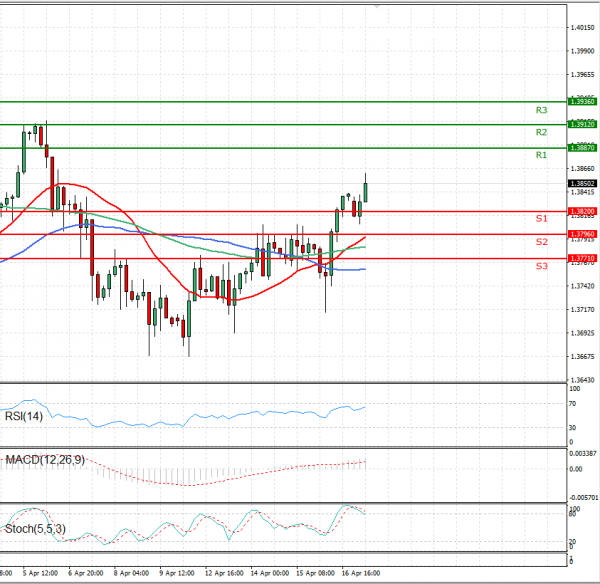
Task: Click the 8 Apr 04:00 time label
Action: coord(131,573)
